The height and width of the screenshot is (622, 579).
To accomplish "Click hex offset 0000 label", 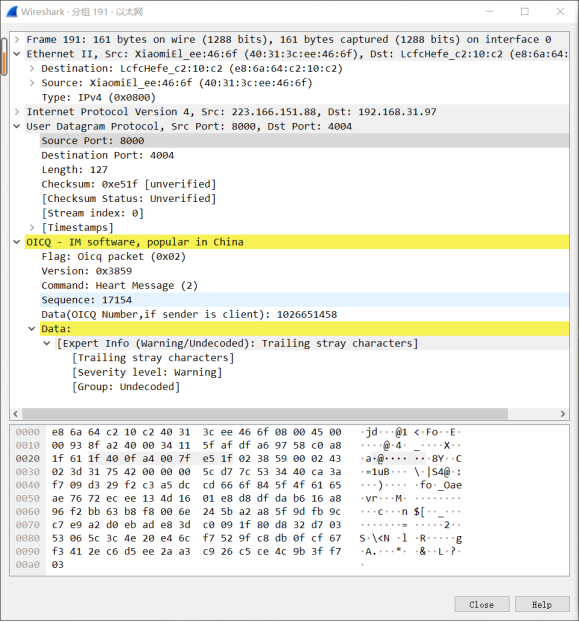I will 28,432.
